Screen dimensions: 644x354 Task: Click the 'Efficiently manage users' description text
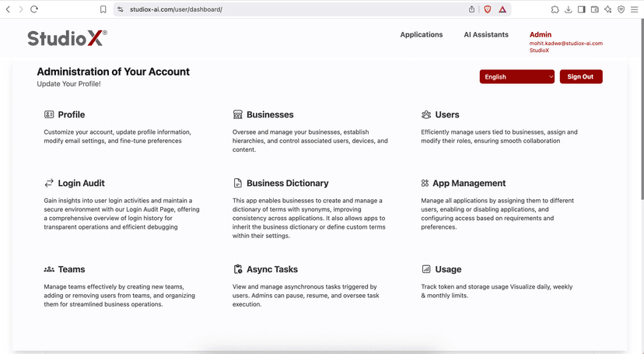tap(499, 136)
